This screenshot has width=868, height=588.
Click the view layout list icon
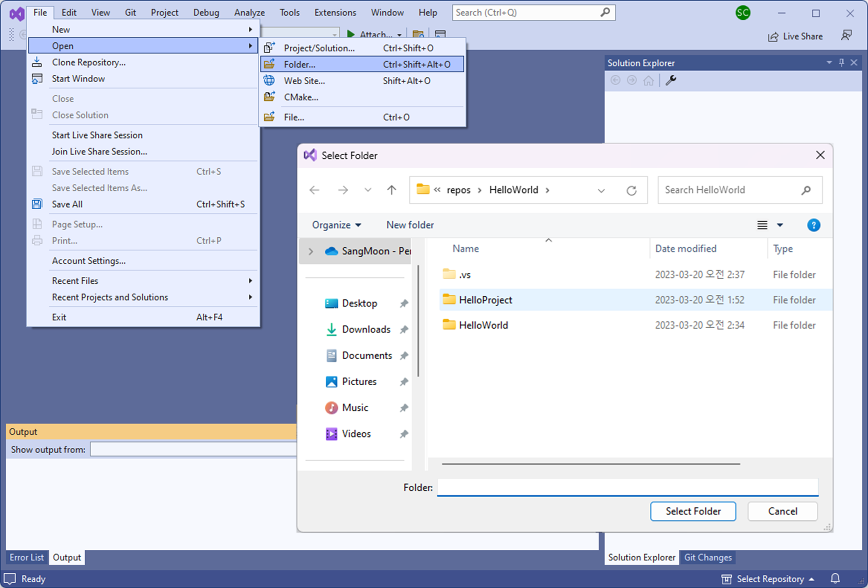(762, 225)
